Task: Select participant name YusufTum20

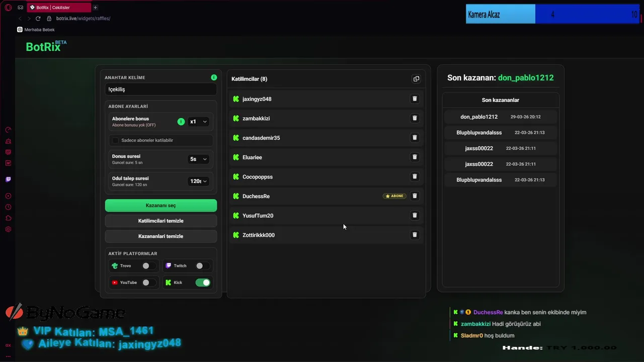Action: tap(258, 216)
